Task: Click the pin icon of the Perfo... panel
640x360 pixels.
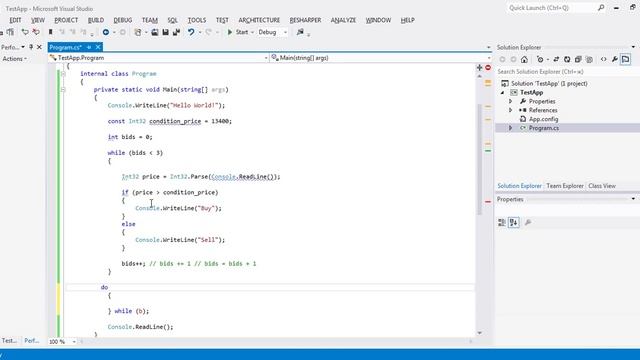Action: tap(31, 47)
